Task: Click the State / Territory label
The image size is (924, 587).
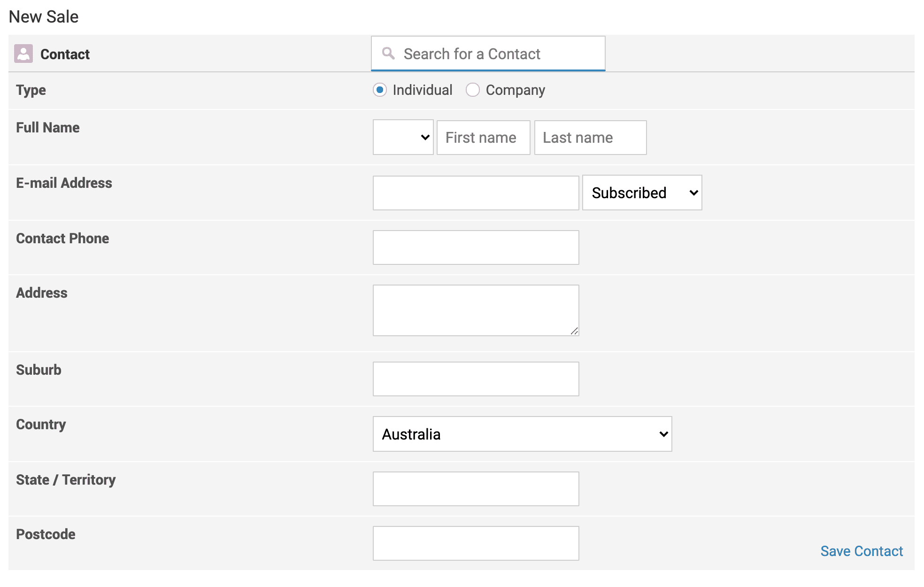Action: [66, 480]
